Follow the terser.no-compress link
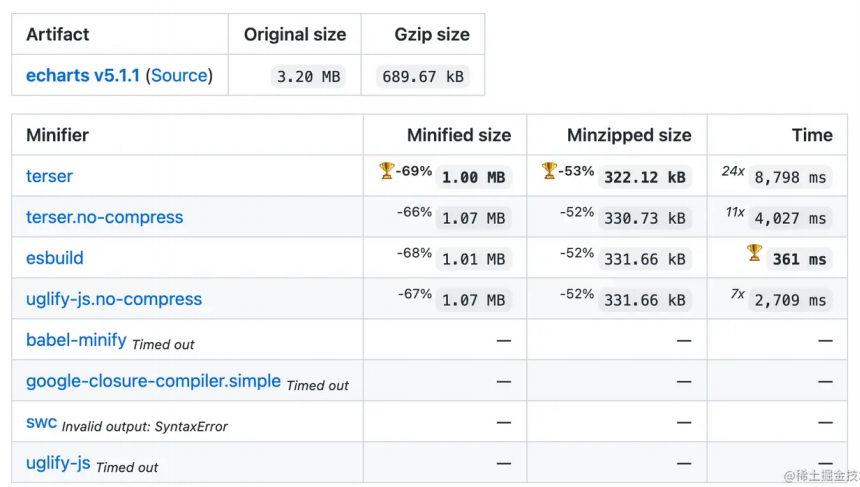 coord(104,217)
